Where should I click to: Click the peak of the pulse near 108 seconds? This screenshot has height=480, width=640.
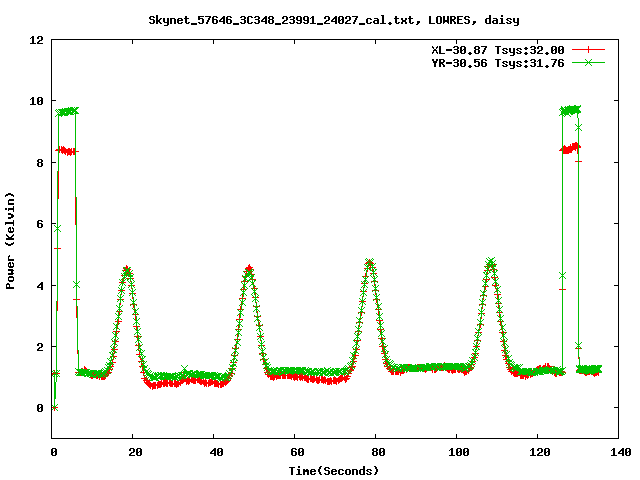[x=491, y=262]
